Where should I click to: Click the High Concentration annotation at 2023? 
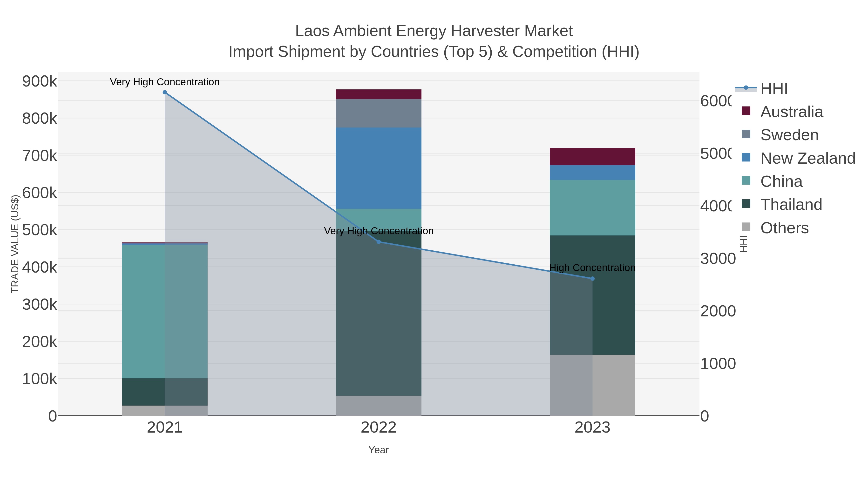coord(592,268)
